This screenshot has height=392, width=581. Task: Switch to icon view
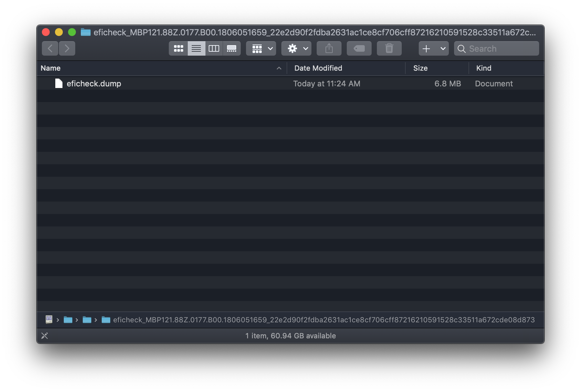178,48
